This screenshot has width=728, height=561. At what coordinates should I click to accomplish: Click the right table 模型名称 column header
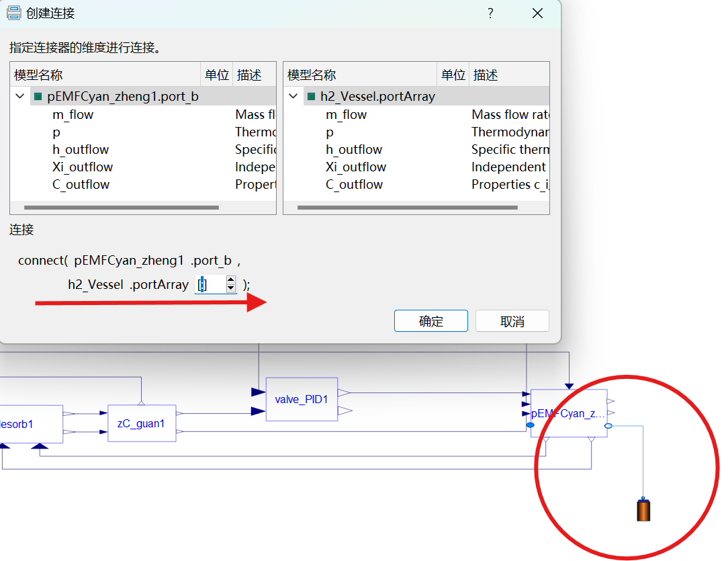coord(360,75)
